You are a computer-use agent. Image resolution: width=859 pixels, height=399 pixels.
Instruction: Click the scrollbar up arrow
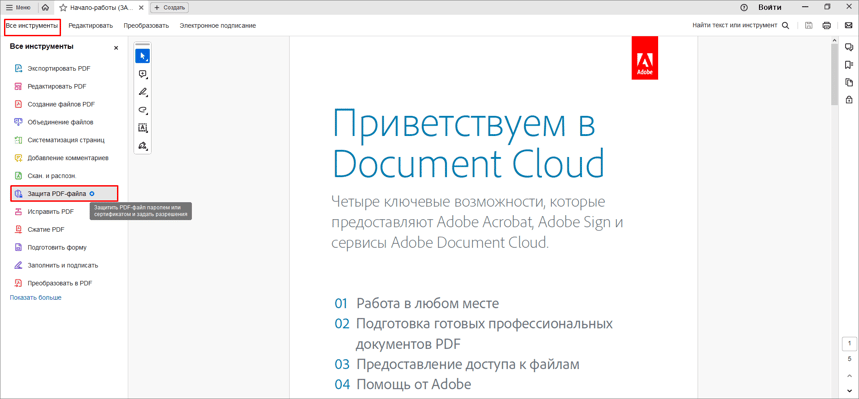click(x=834, y=40)
